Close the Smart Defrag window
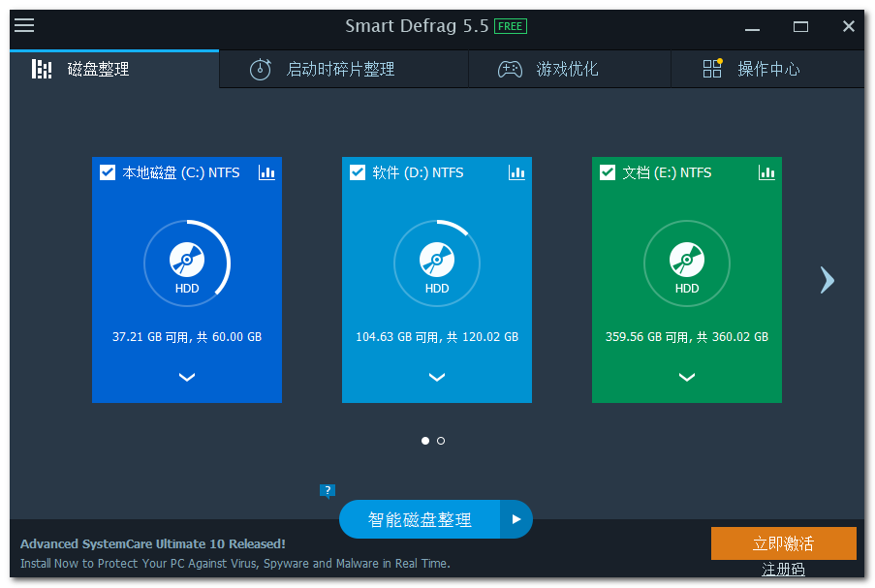The height and width of the screenshot is (588, 875). coord(848,26)
